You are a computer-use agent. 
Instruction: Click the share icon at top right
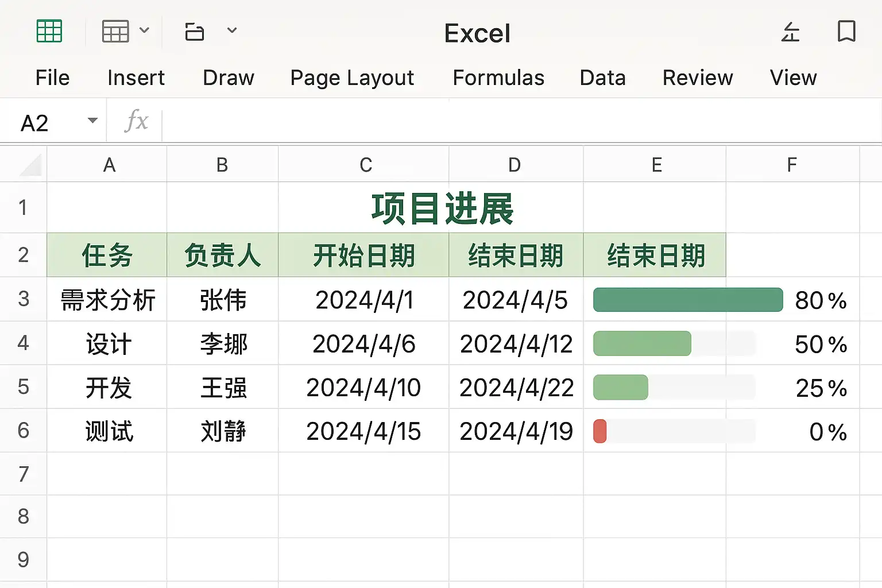(790, 32)
